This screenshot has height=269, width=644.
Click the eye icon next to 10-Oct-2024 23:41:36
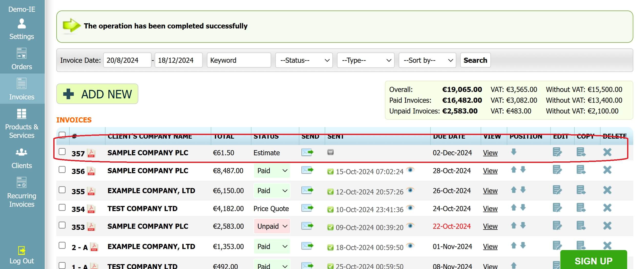(x=410, y=208)
